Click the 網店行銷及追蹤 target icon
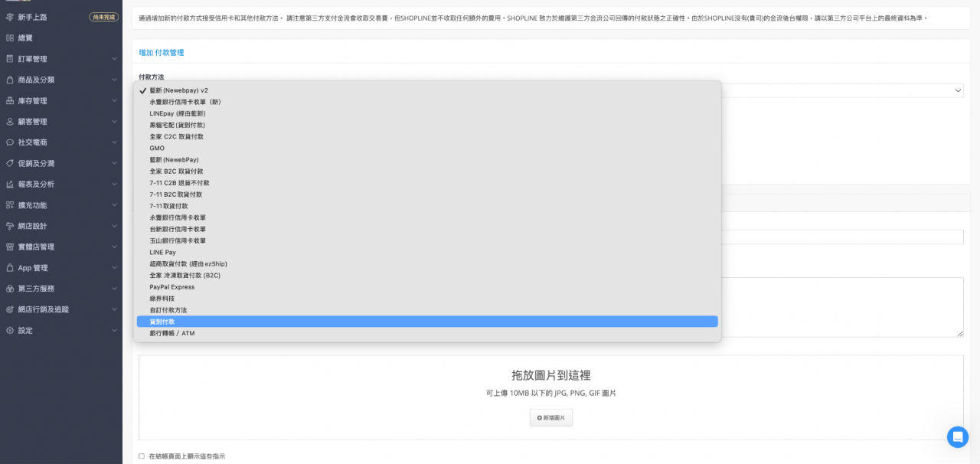Image resolution: width=980 pixels, height=464 pixels. click(9, 309)
